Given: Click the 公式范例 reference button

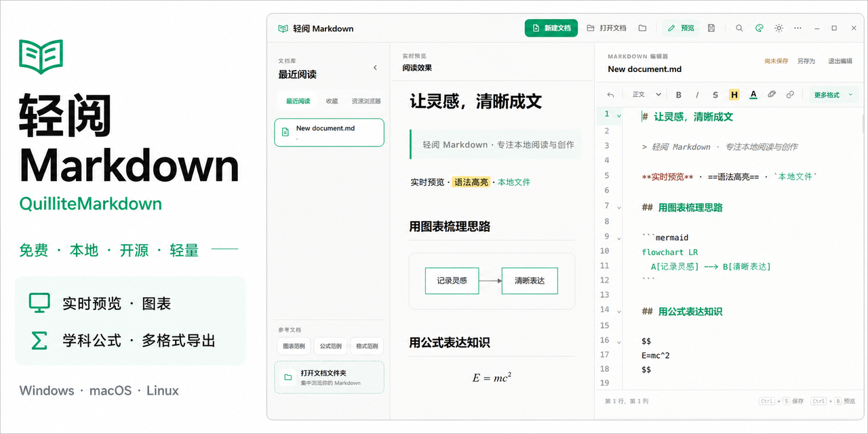Looking at the screenshot, I should 330,346.
